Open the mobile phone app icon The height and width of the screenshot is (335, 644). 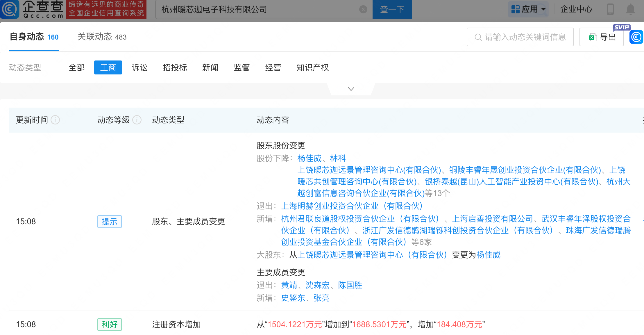click(610, 9)
